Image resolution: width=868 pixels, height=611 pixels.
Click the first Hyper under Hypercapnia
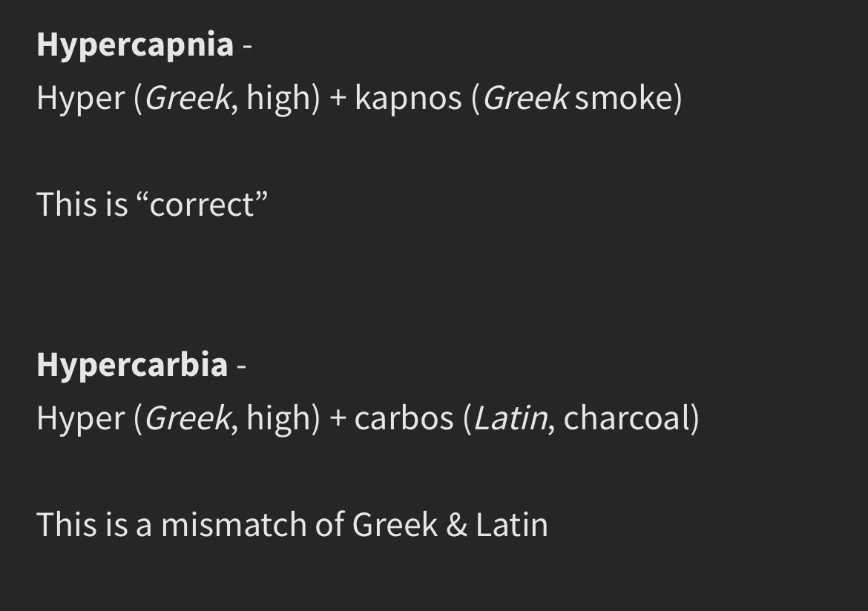pos(81,99)
